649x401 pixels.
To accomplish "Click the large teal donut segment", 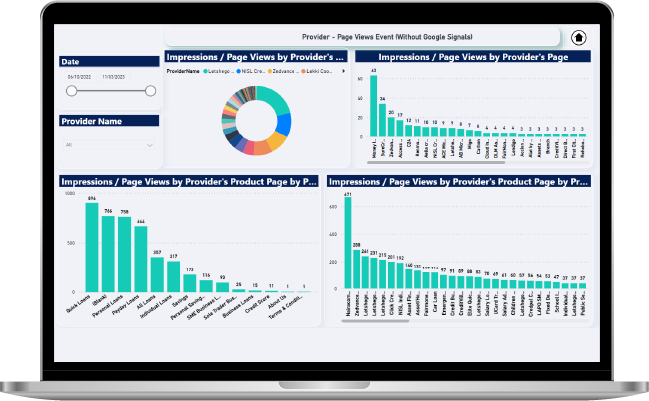I will (x=275, y=99).
